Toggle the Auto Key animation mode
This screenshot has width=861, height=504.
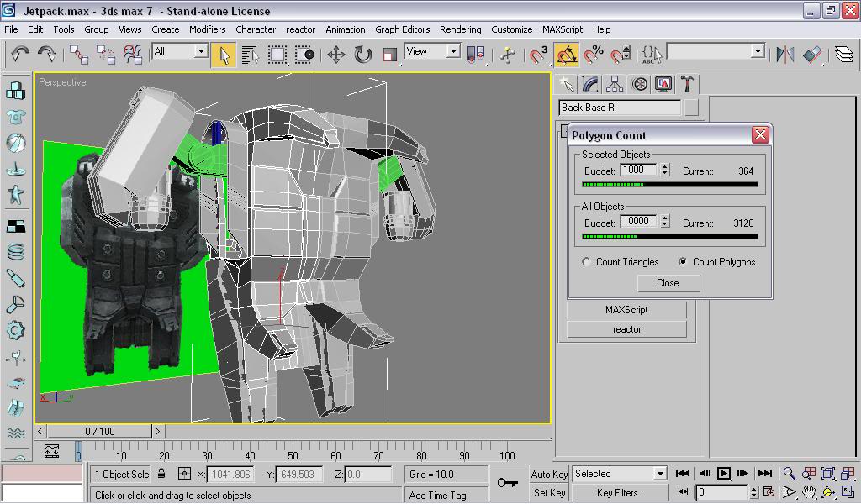point(549,474)
